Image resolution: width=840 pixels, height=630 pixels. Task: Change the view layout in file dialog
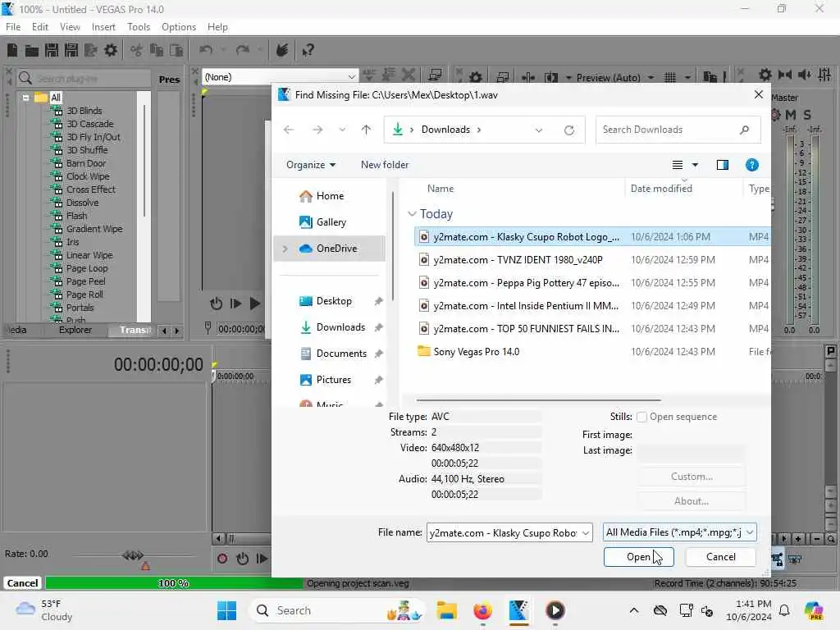677,164
